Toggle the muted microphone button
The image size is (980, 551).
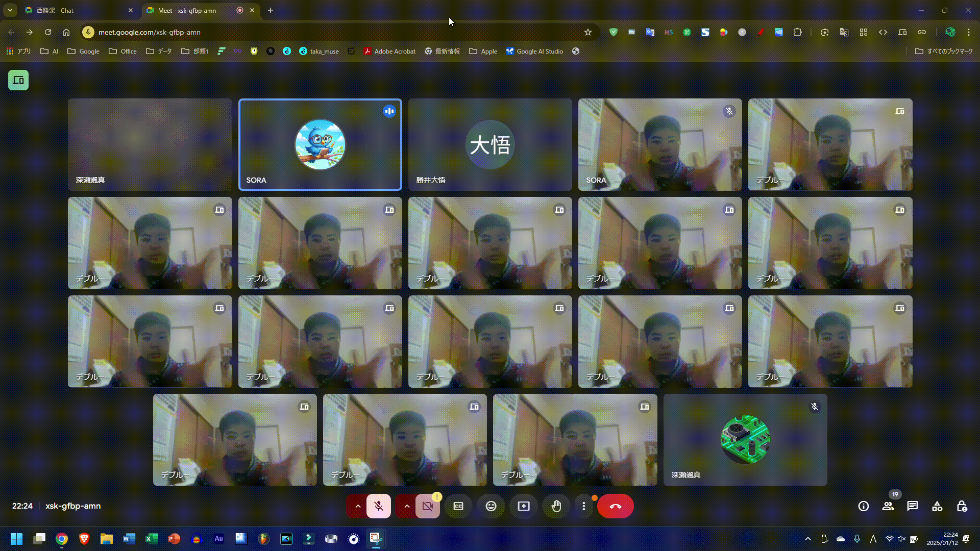click(x=379, y=506)
